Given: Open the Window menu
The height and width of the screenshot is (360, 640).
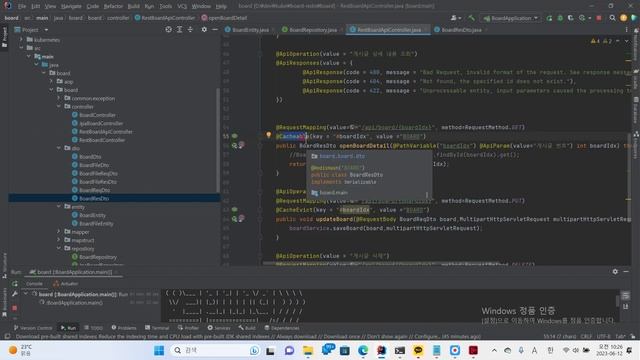Looking at the screenshot, I should click(x=201, y=7).
